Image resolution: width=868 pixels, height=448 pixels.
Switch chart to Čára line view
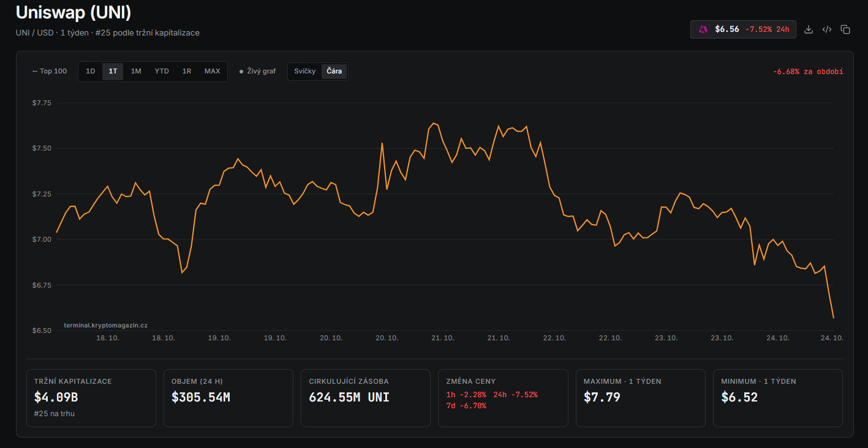tap(334, 72)
